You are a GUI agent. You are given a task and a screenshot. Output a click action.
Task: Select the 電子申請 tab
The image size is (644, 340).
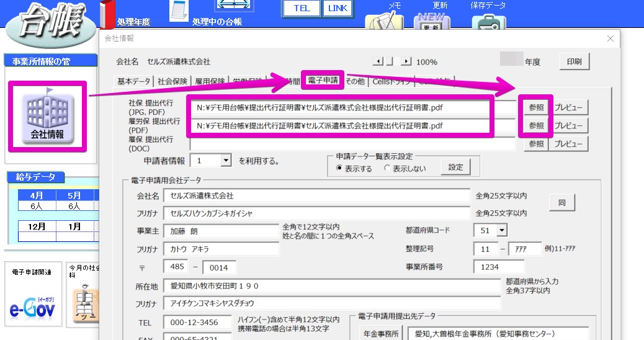pyautogui.click(x=323, y=80)
